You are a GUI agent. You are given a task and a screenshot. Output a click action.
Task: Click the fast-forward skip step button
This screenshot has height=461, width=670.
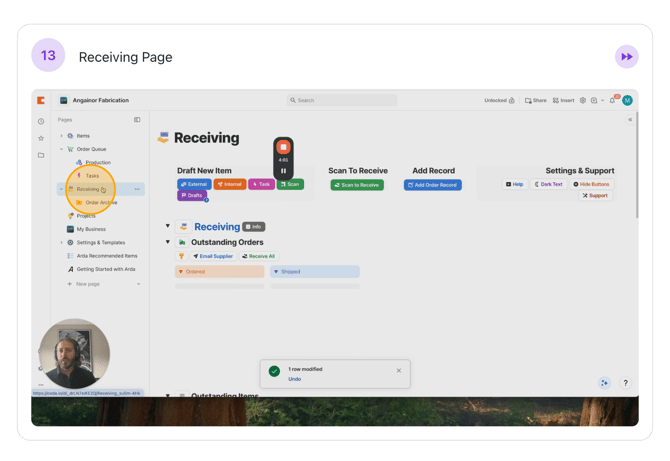tap(626, 57)
